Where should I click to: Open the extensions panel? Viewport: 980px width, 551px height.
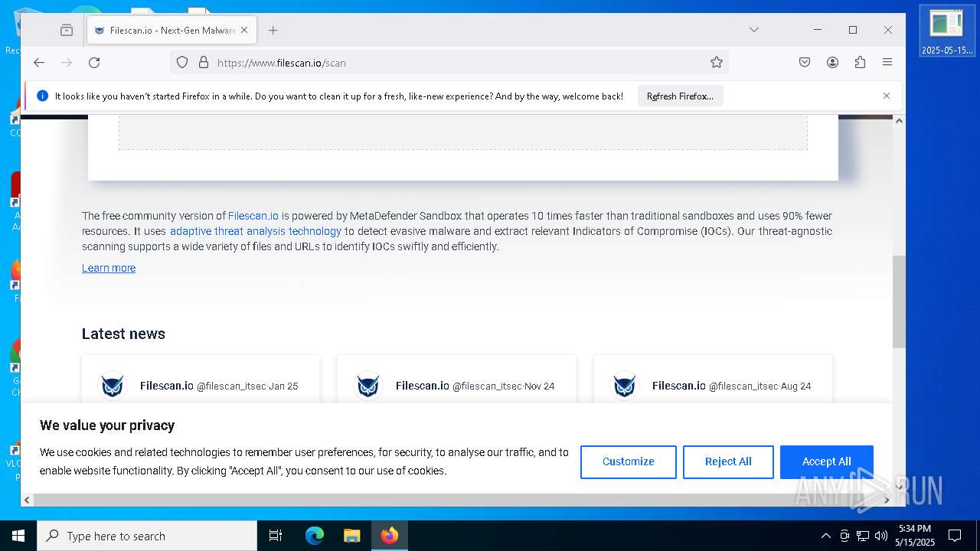[860, 63]
